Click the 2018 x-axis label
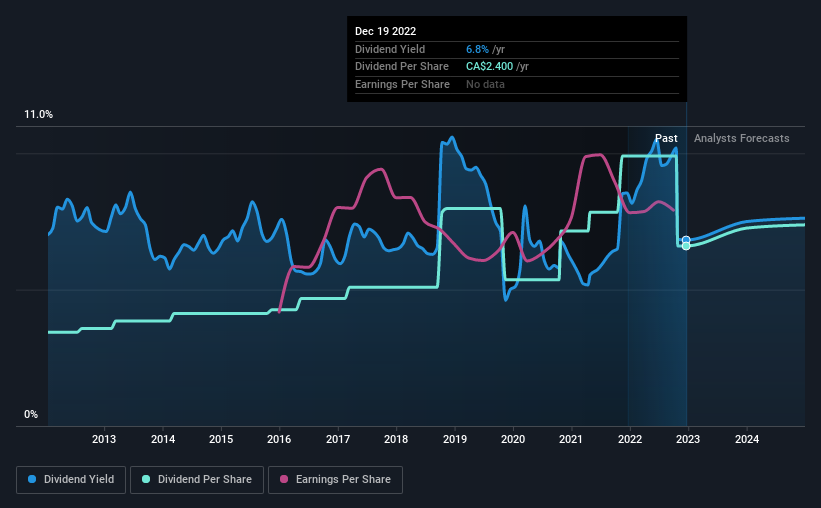This screenshot has width=821, height=508. [x=396, y=439]
